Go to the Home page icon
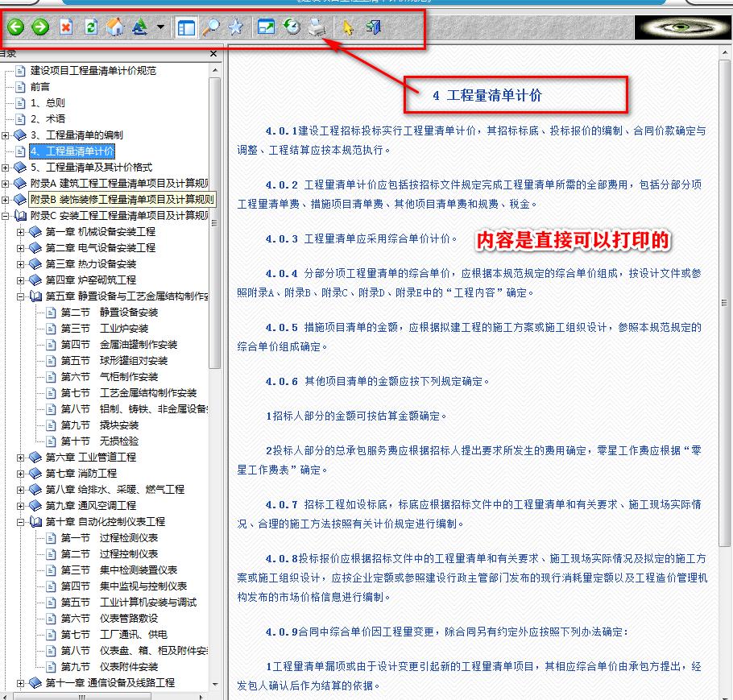Viewport: 733px width, 700px height. tap(115, 27)
